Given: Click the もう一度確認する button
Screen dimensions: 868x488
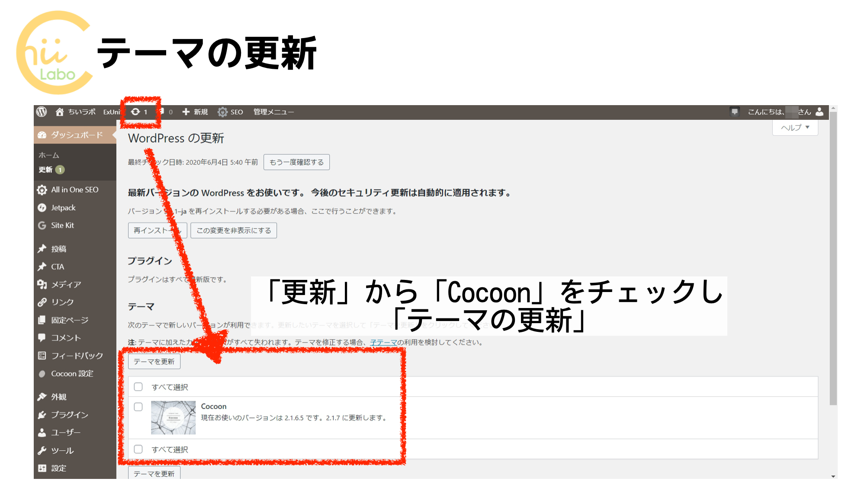Looking at the screenshot, I should point(296,162).
